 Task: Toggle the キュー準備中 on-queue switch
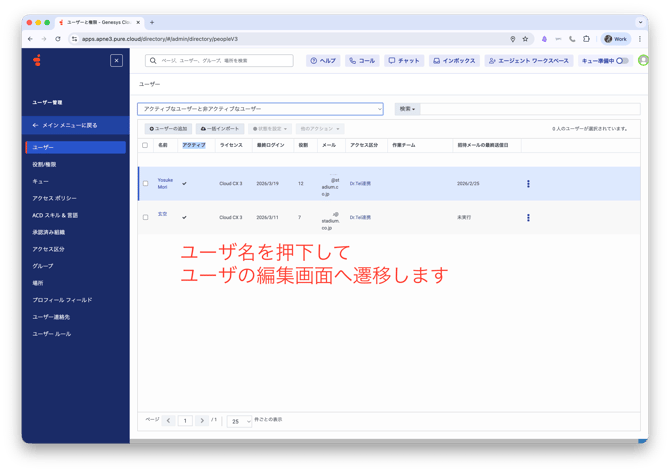(x=622, y=61)
